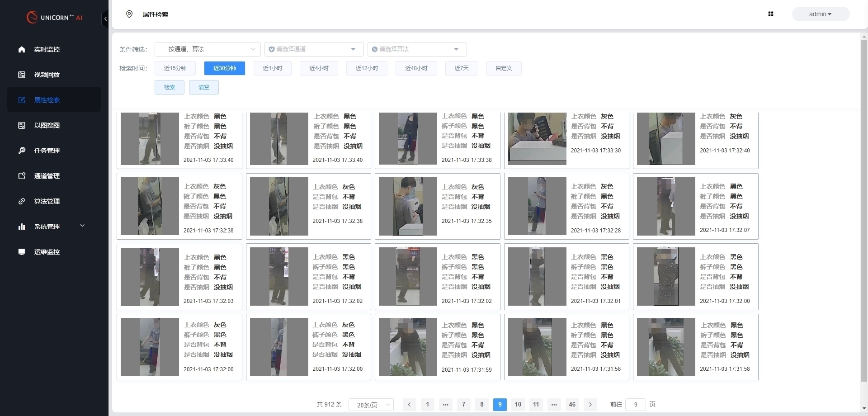Click the 检索 search button
Image resolution: width=868 pixels, height=416 pixels.
tap(170, 87)
